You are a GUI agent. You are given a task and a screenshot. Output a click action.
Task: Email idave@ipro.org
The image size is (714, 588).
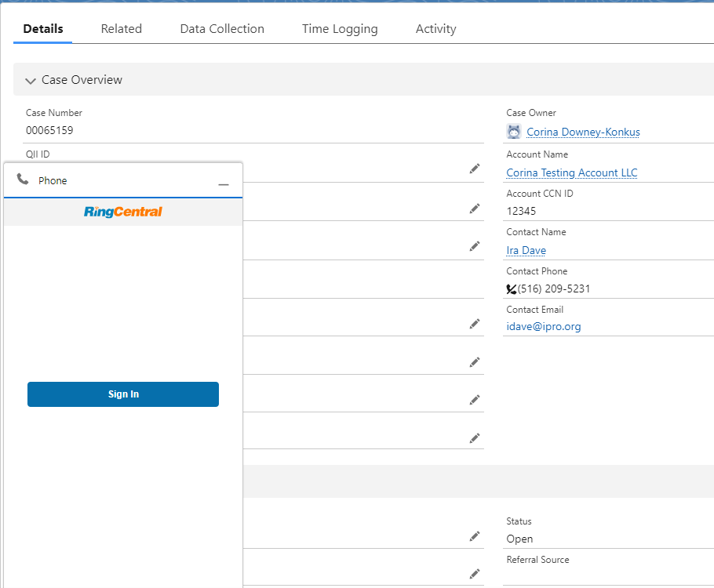(x=543, y=326)
